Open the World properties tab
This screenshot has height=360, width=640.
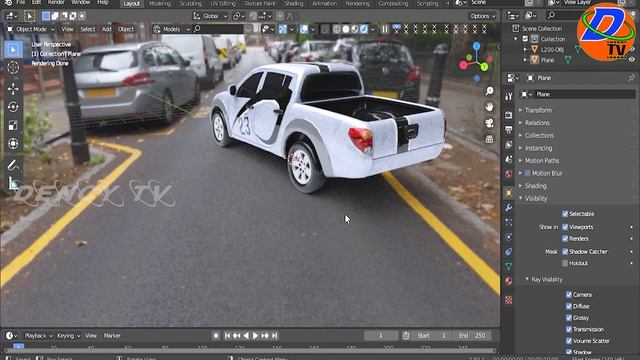pos(509,174)
